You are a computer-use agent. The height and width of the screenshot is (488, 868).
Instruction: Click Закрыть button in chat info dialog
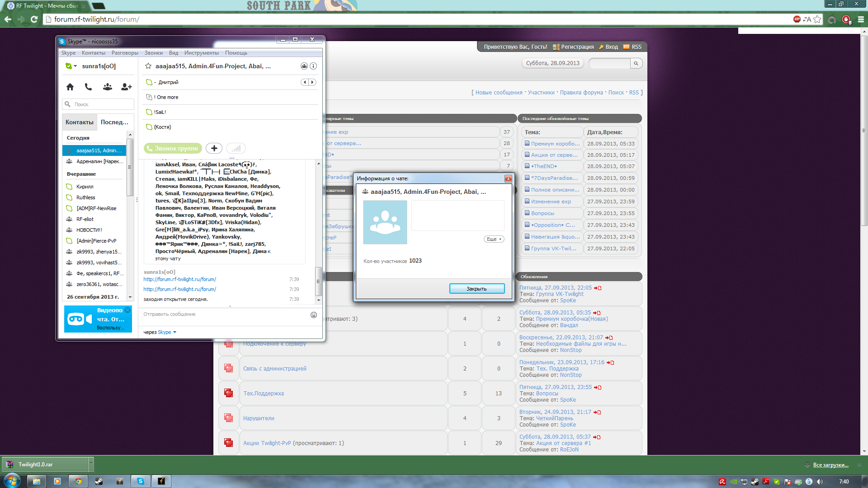click(477, 289)
